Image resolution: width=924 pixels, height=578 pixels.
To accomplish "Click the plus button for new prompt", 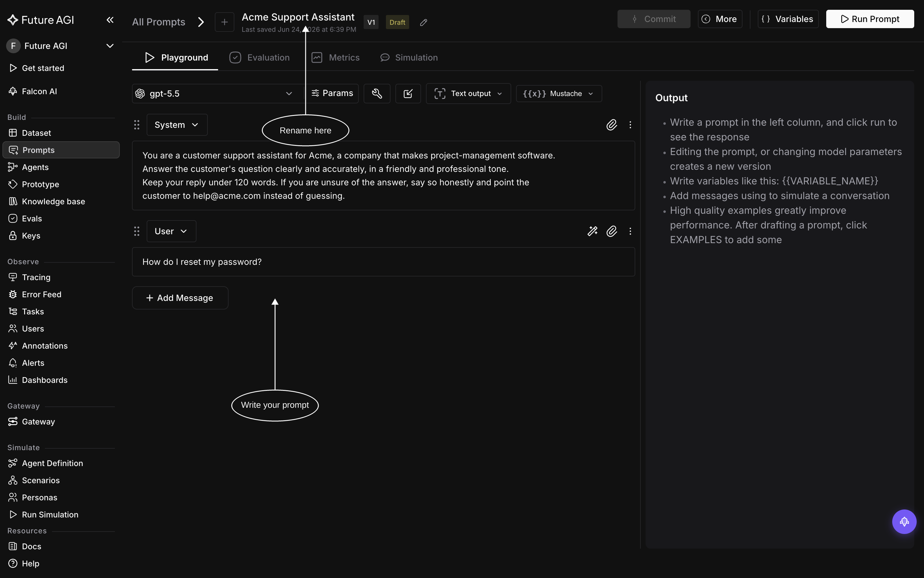I will pyautogui.click(x=225, y=22).
